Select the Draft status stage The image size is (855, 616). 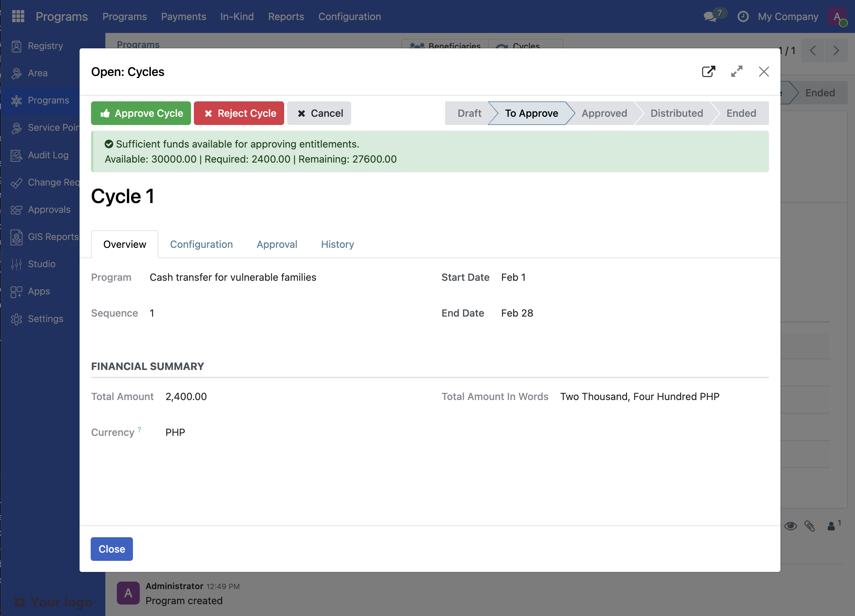[x=469, y=113]
